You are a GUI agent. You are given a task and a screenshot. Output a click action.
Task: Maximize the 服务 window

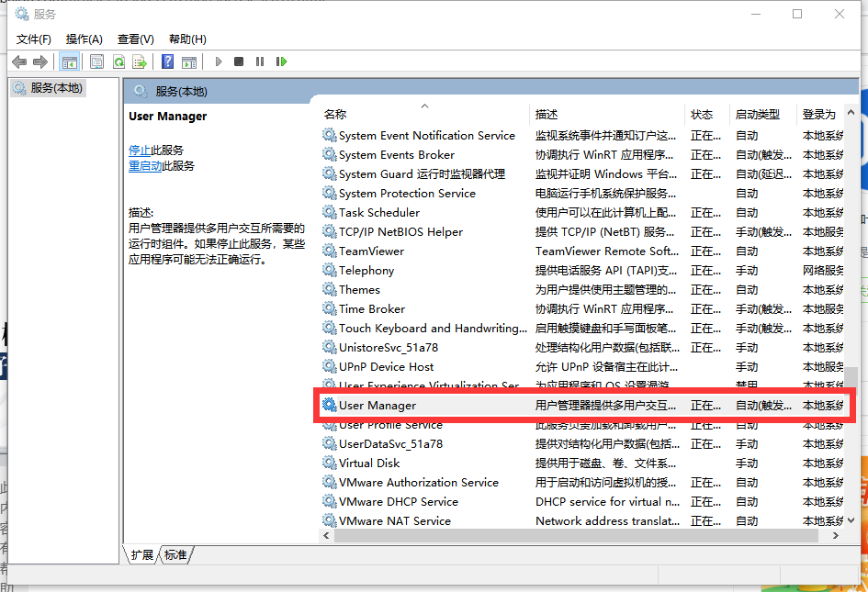coord(797,14)
